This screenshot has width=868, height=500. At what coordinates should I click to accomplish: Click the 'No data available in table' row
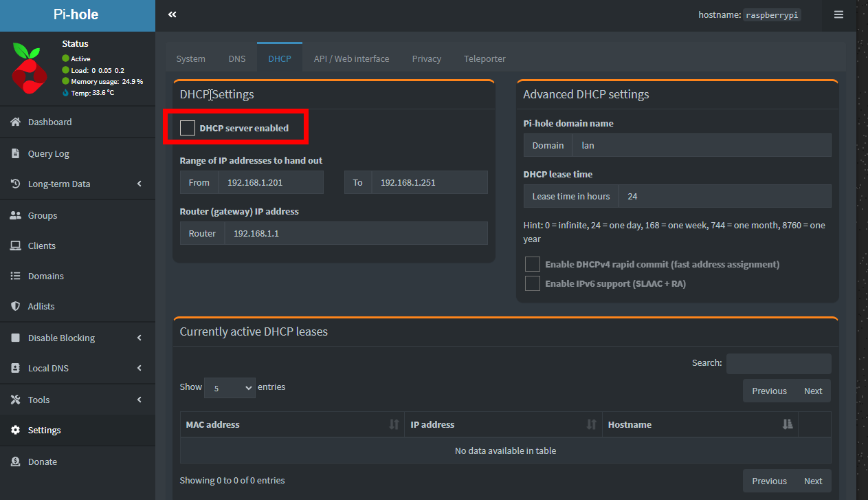[x=506, y=450]
